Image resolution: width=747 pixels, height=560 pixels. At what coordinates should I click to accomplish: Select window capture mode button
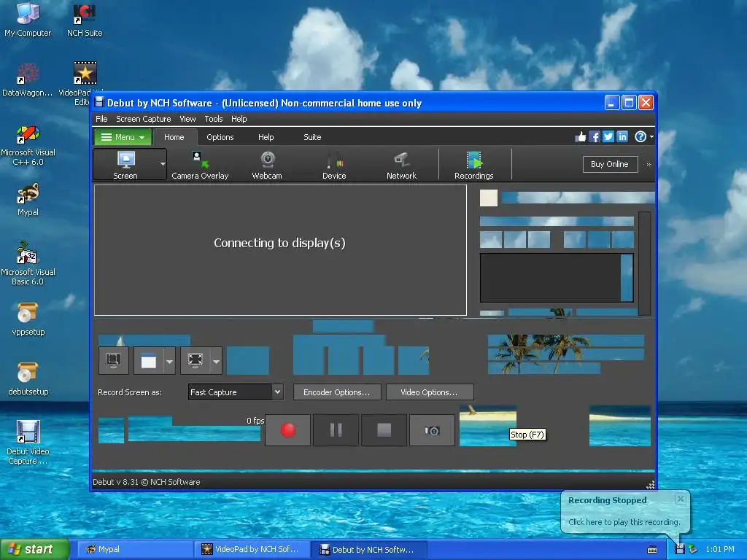[149, 360]
